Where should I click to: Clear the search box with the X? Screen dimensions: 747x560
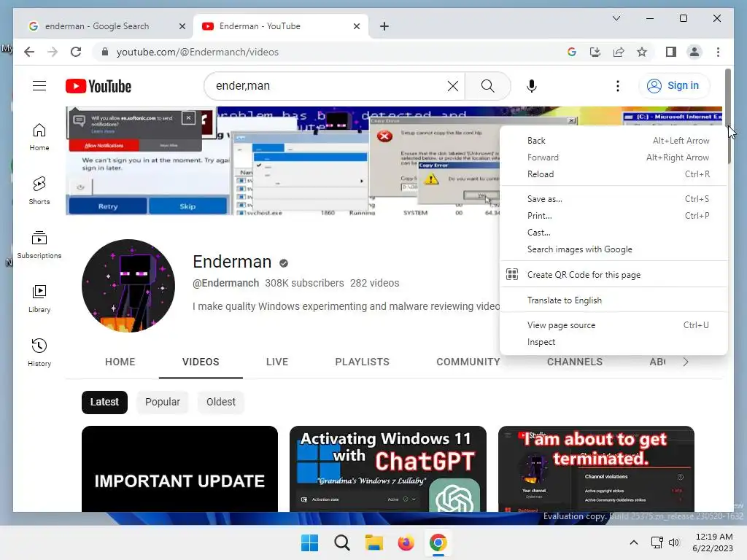[452, 86]
